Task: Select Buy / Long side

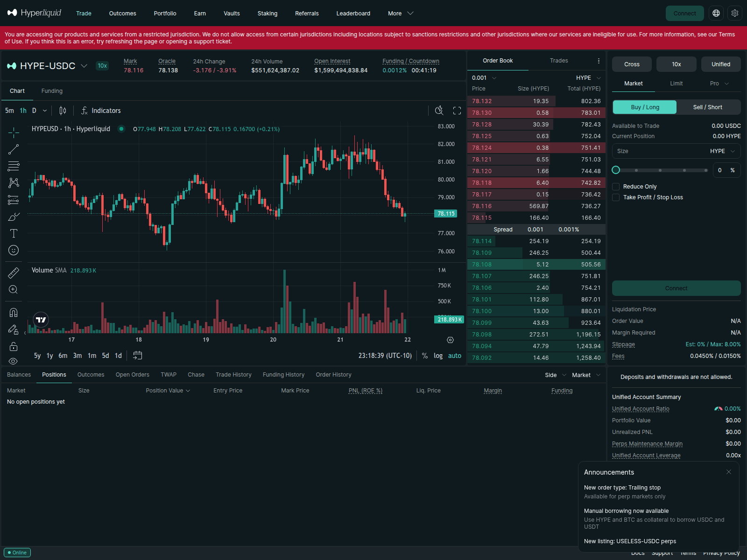Action: point(645,107)
